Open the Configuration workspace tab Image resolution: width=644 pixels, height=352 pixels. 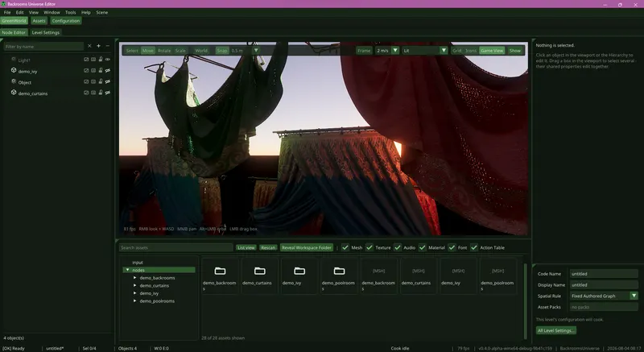[x=66, y=20]
